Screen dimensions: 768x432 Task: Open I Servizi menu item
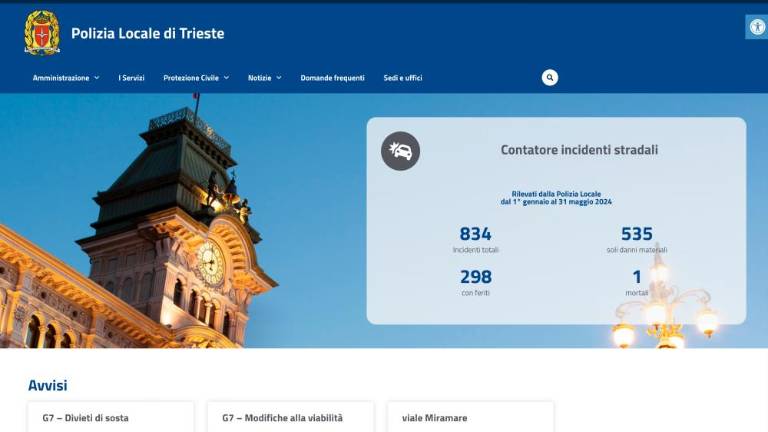(131, 78)
